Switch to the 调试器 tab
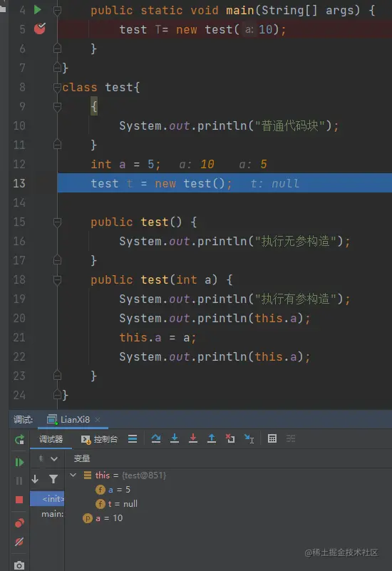Screen dimensions: 392x571 tap(51, 439)
